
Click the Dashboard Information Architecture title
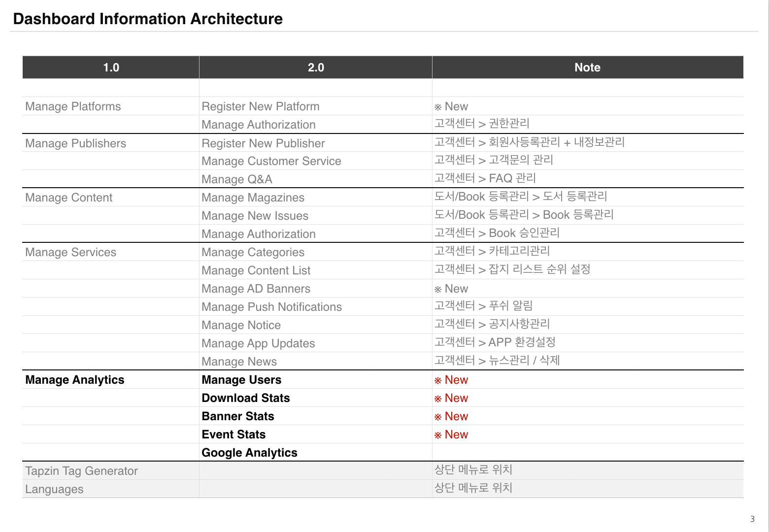(x=148, y=19)
